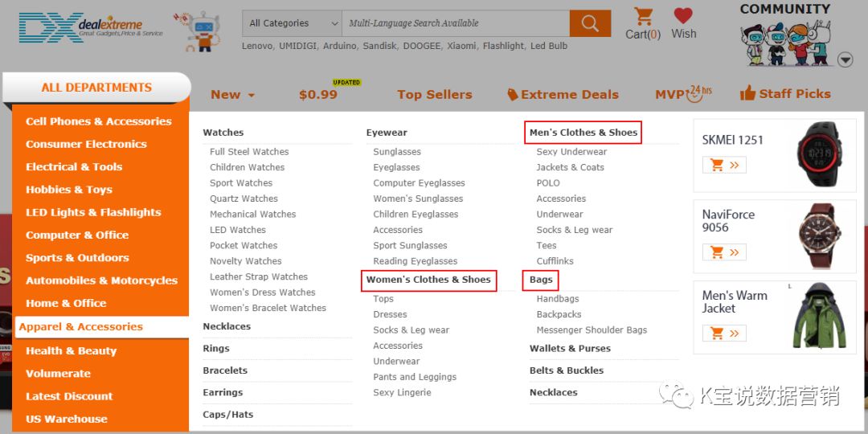Click the SKMEI 1251 add-to-cart icon
This screenshot has width=868, height=434.
pyautogui.click(x=724, y=166)
